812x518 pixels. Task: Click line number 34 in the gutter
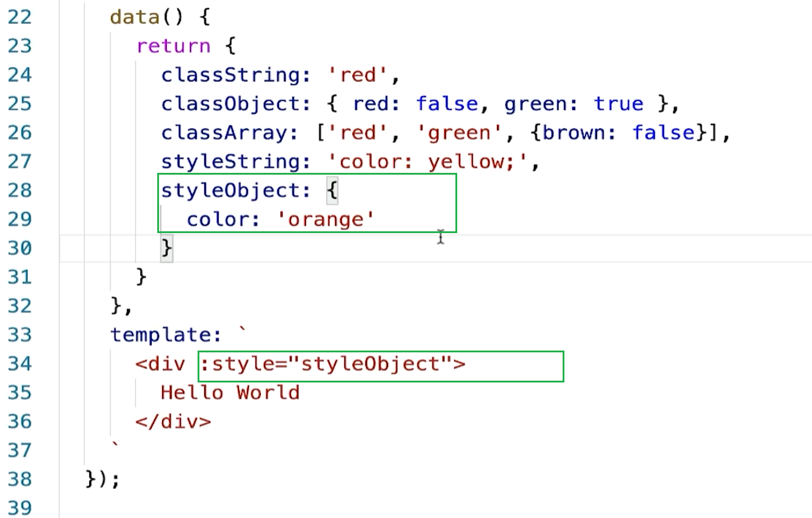click(19, 364)
